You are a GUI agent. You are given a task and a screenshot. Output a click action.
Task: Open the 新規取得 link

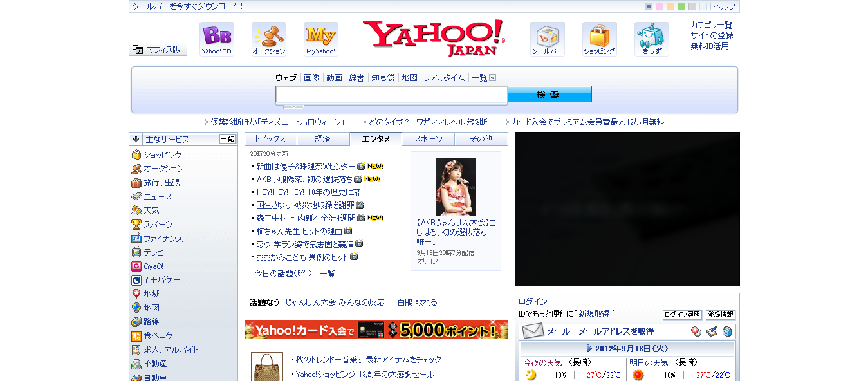click(x=594, y=314)
